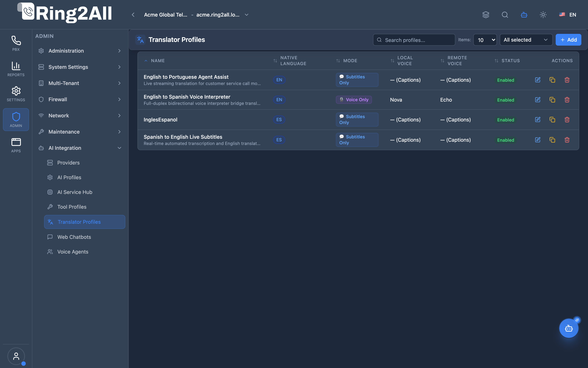Screen dimensions: 588x368
Task: Delete English to Portuguese Agent Assist profile
Action: click(567, 80)
